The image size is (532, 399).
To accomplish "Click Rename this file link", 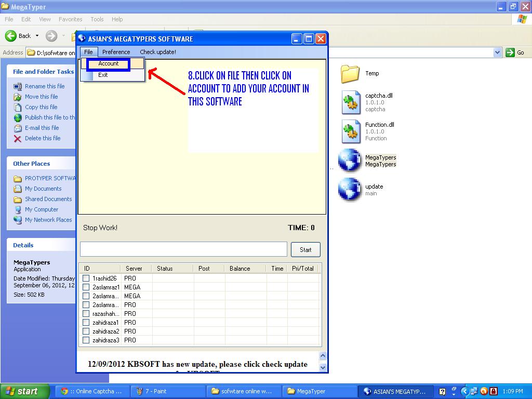I will (x=45, y=86).
